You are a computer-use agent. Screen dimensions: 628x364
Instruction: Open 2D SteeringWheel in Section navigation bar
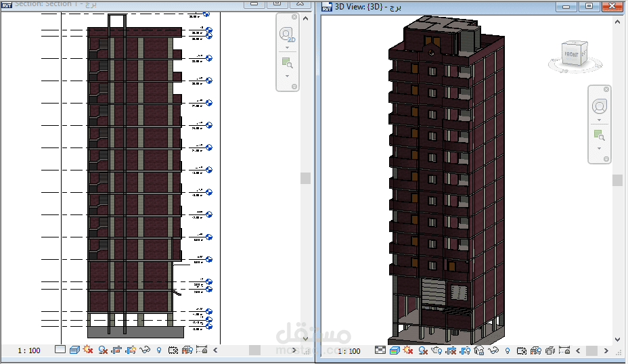point(287,35)
